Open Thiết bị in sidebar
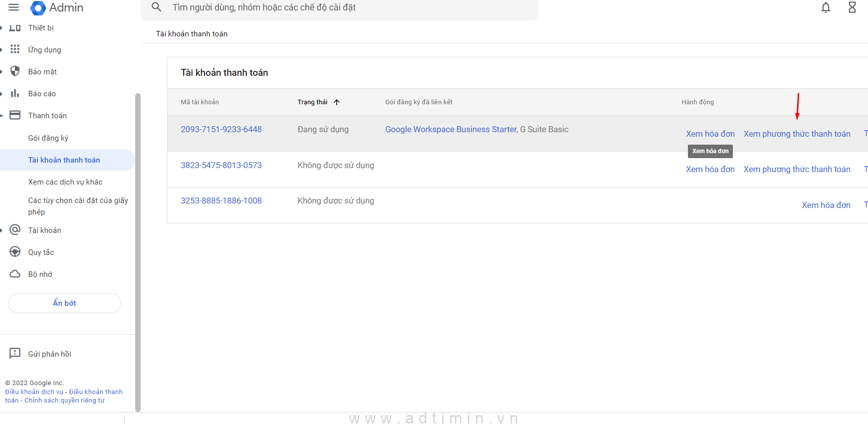The height and width of the screenshot is (424, 868). tap(41, 28)
